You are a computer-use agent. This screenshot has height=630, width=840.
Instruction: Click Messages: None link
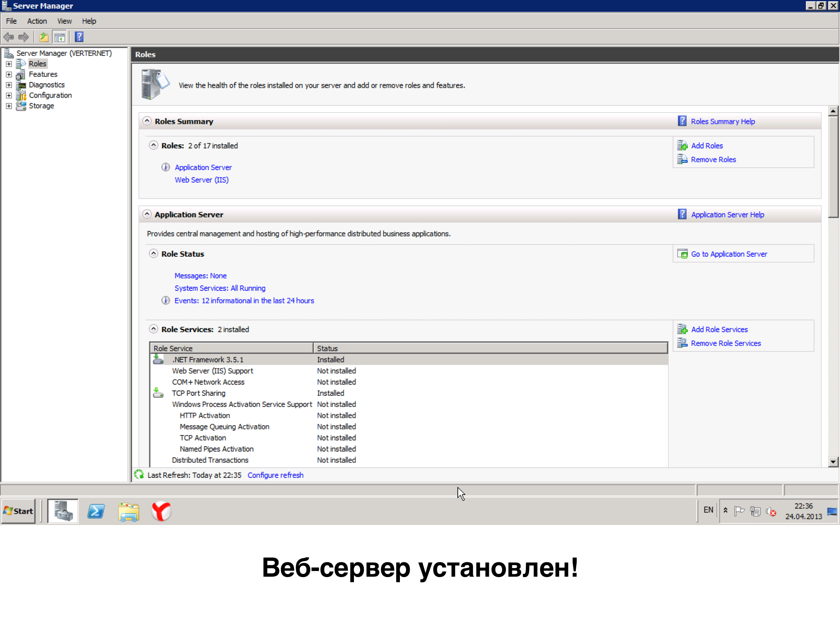click(x=201, y=276)
